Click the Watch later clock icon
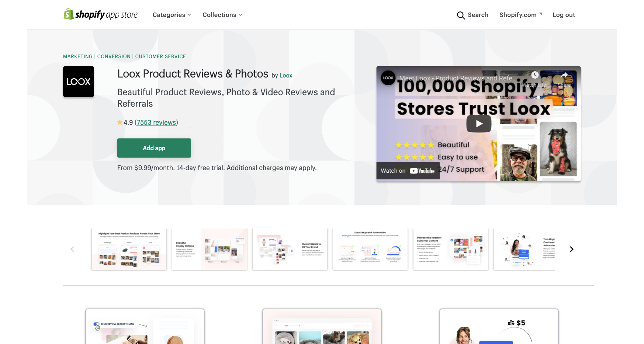The image size is (644, 344). point(535,75)
